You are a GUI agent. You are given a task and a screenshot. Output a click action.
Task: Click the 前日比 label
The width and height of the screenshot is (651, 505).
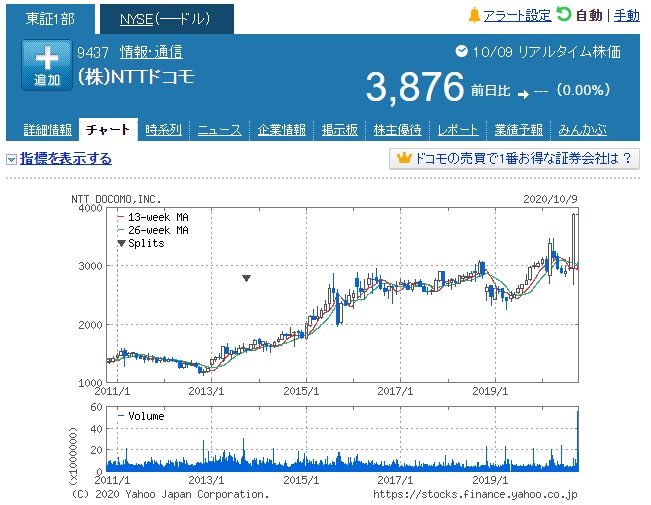[490, 91]
